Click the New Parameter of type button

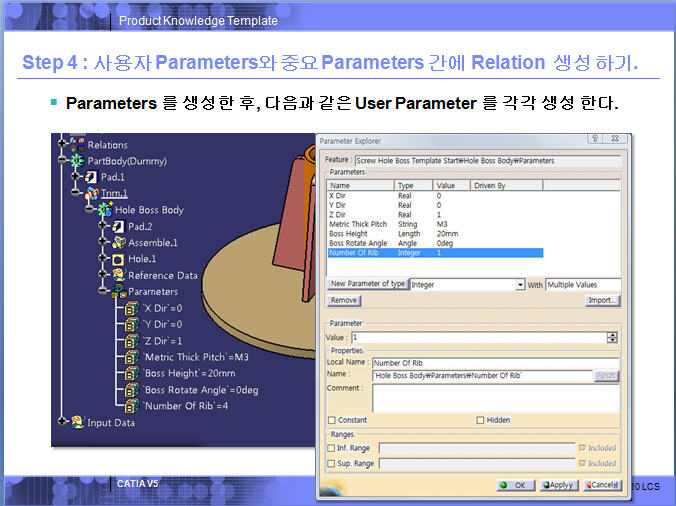(367, 285)
